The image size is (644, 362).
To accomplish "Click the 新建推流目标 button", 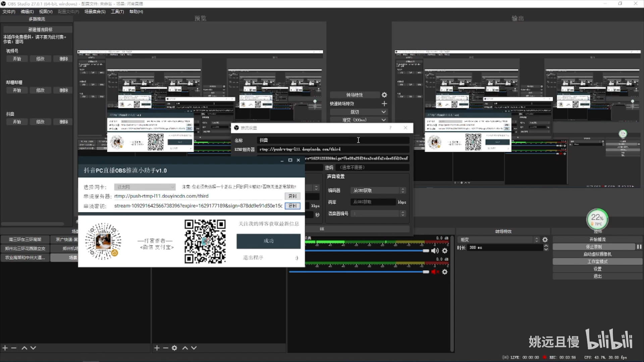I will tap(40, 29).
